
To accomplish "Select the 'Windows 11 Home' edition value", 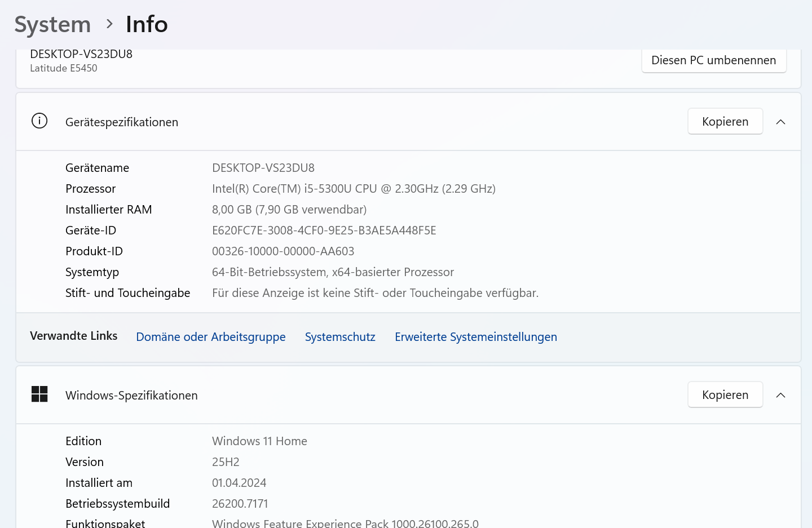I will tap(259, 441).
